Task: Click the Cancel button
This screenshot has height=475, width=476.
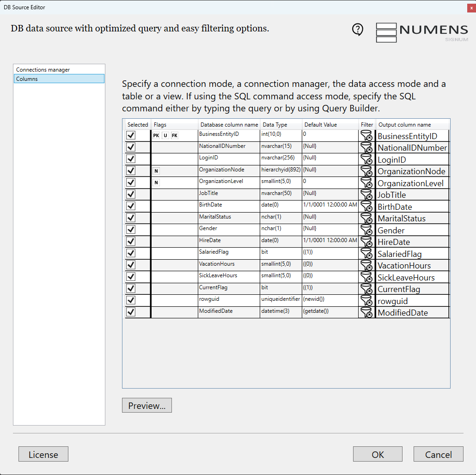Action: coord(438,454)
